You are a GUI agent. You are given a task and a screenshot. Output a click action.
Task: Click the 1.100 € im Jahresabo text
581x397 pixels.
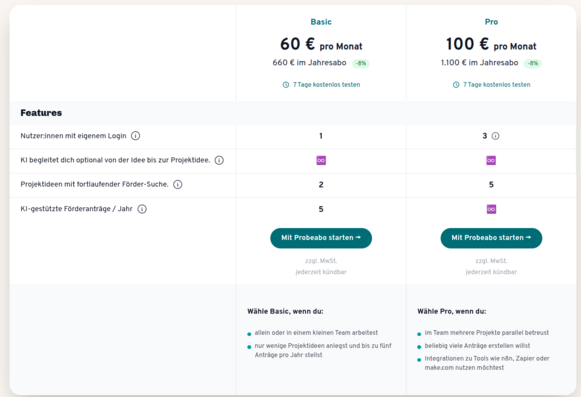click(479, 63)
